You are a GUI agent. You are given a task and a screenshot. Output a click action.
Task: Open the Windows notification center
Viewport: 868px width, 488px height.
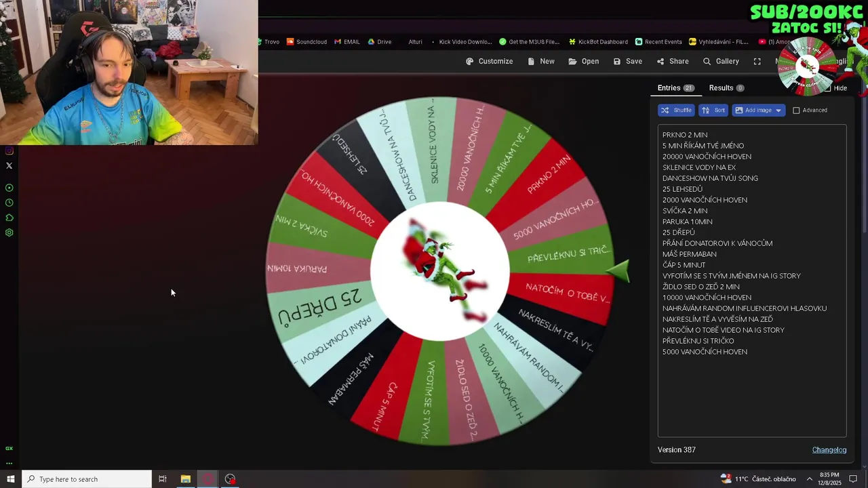coord(853,479)
